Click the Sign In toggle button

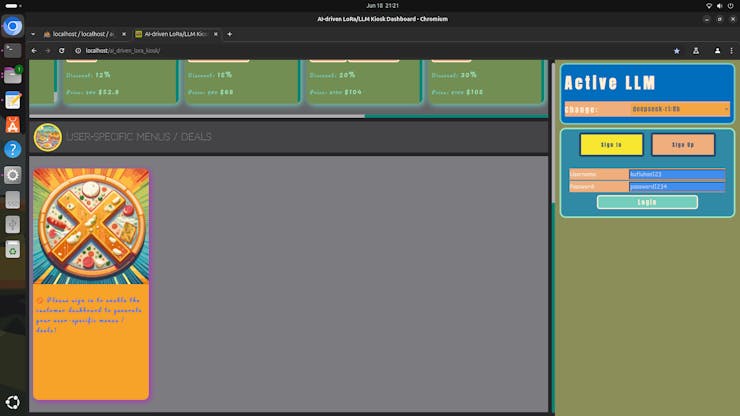(x=611, y=144)
